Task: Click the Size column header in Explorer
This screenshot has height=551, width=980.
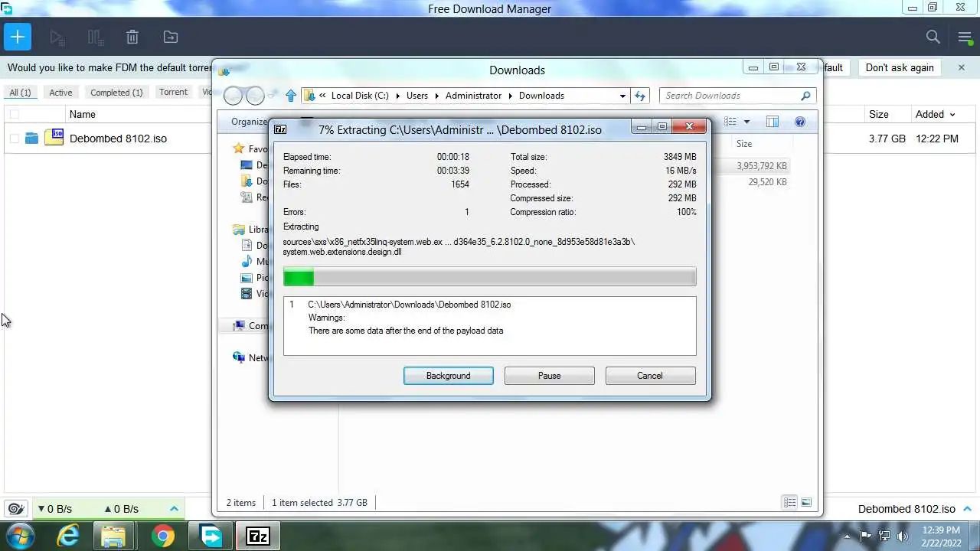Action: [x=744, y=143]
